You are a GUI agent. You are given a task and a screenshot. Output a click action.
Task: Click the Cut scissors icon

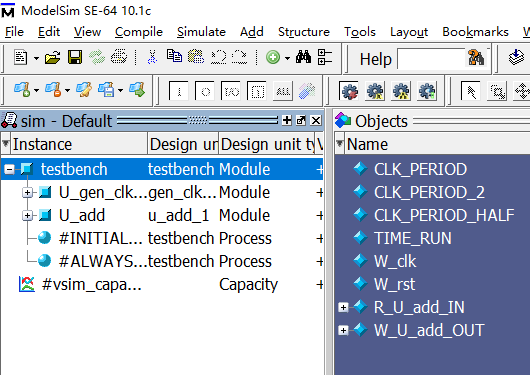[x=152, y=57]
